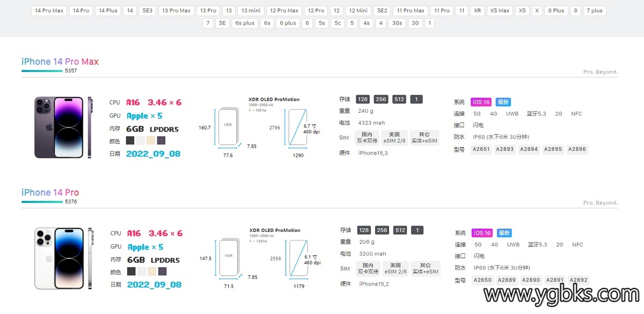This screenshot has width=644, height=314.
Task: Click the 4323 mah battery value
Action: click(371, 123)
